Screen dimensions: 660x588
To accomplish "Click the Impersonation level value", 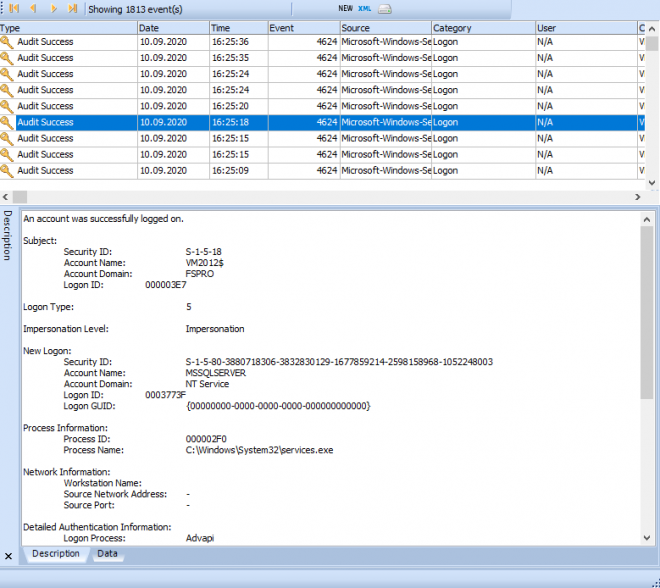I will 215,329.
